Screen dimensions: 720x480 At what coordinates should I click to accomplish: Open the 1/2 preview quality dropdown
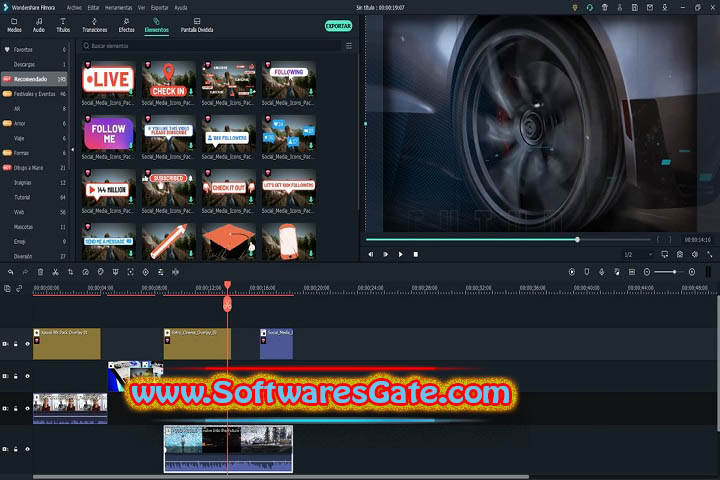pos(638,254)
